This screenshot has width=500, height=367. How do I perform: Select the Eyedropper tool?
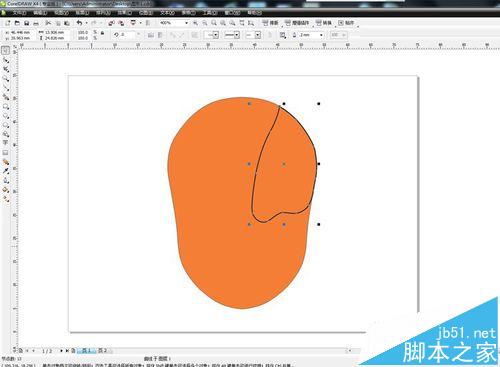coord(5,171)
